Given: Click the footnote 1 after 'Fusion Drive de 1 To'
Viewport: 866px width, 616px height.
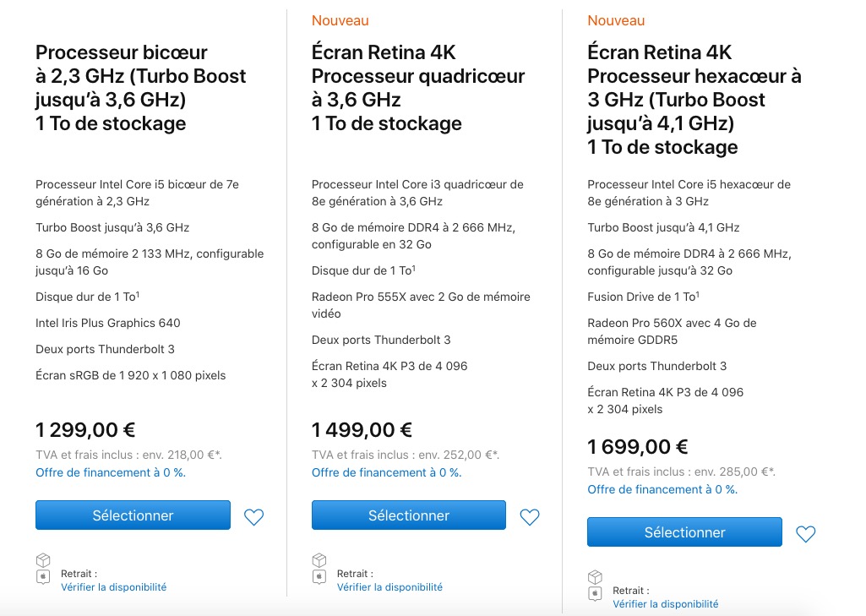Looking at the screenshot, I should click(698, 294).
